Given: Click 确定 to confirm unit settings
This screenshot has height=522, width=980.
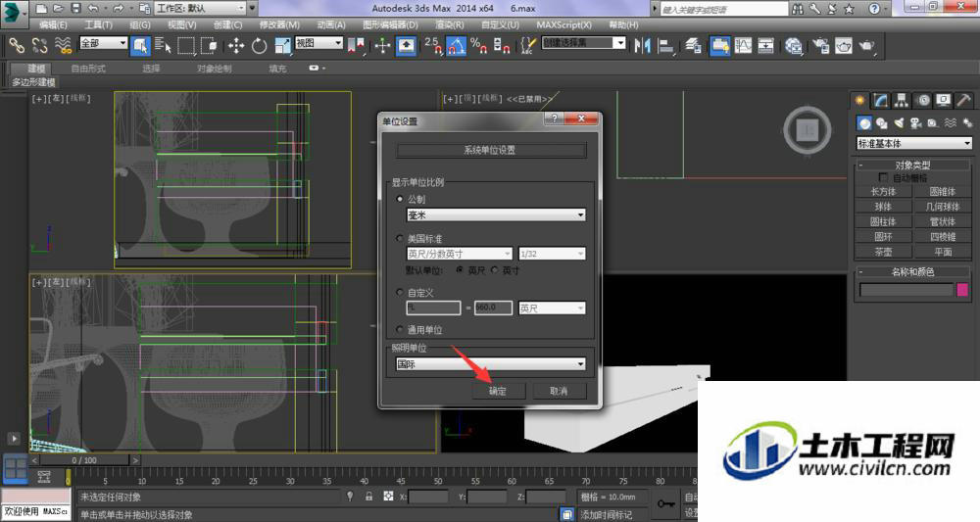Looking at the screenshot, I should click(x=498, y=391).
